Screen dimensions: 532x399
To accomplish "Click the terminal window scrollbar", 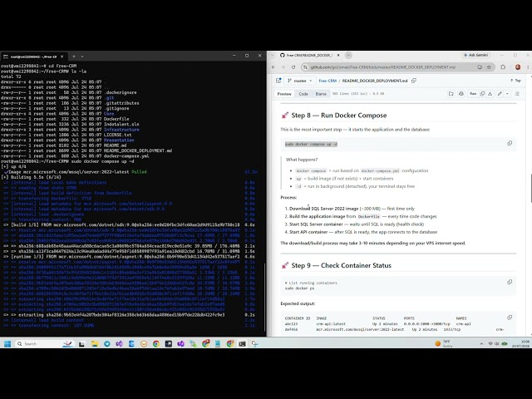I will pyautogui.click(x=264, y=297).
